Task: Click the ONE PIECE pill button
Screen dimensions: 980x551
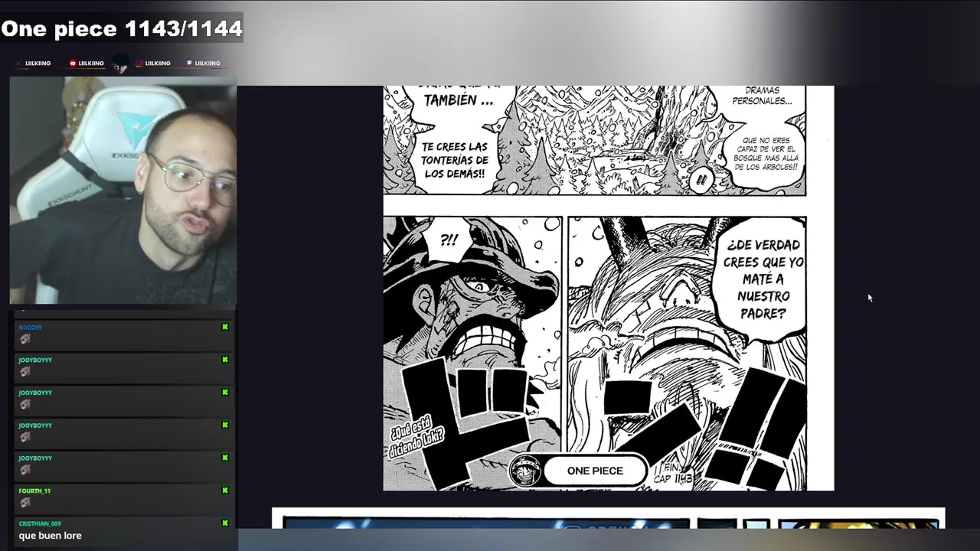Action: (595, 471)
